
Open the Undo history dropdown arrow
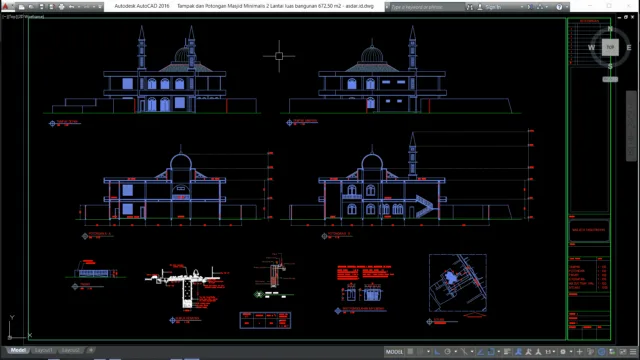(x=78, y=7)
